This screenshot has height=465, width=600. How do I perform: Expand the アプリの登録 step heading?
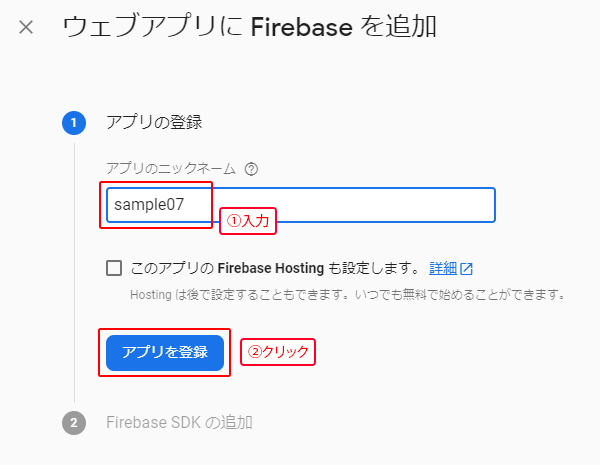click(154, 123)
